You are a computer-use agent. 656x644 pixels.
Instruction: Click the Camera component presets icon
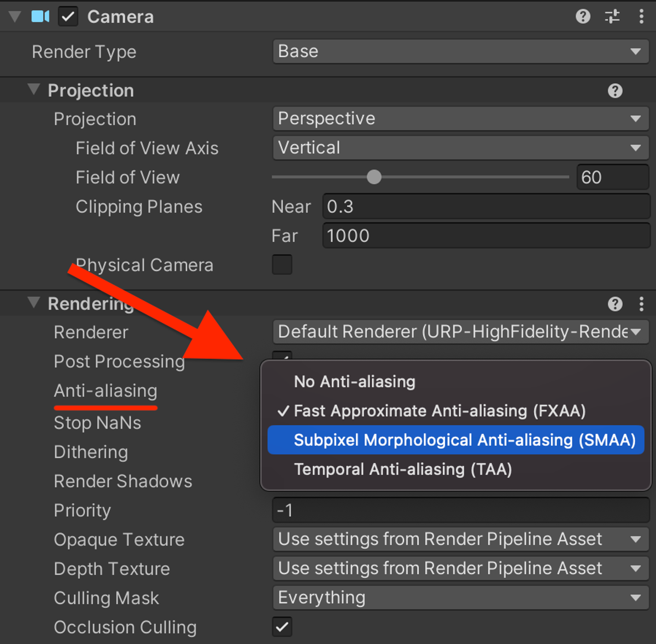612,16
